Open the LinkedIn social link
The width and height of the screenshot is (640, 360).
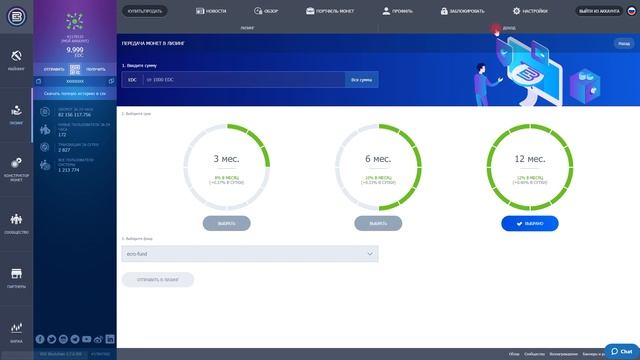(x=110, y=339)
